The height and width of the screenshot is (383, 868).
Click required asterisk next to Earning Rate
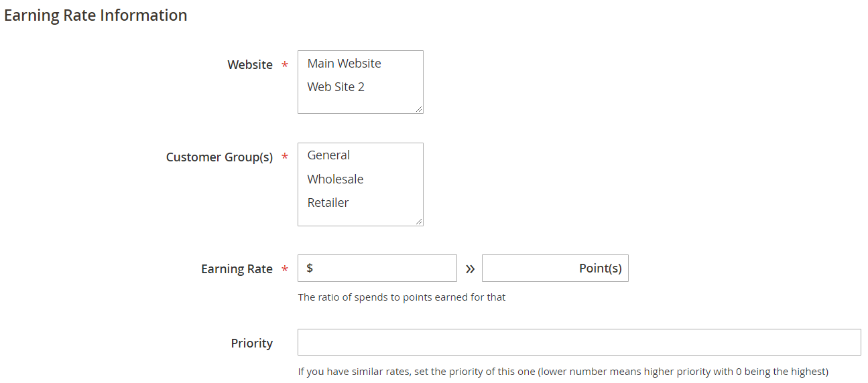(x=285, y=270)
